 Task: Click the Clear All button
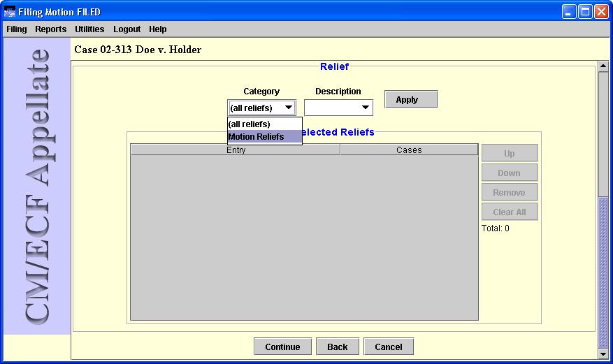[x=510, y=212]
